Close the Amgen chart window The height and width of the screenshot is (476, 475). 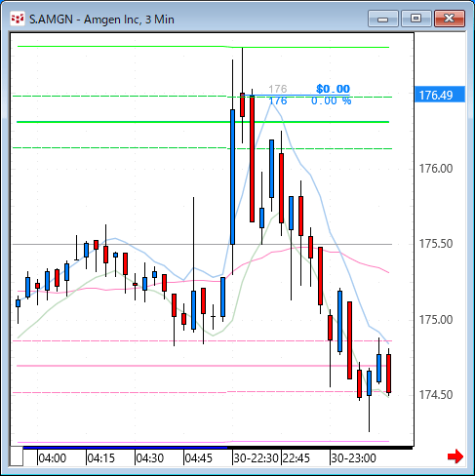[x=450, y=19]
